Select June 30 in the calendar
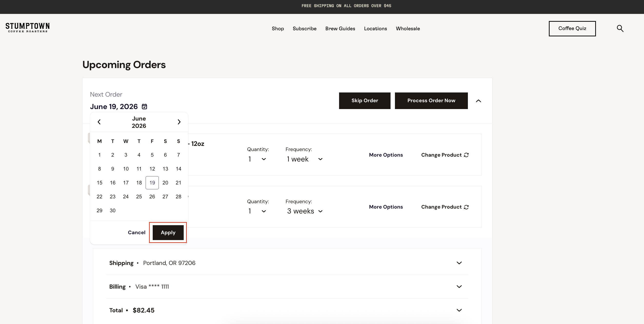 pyautogui.click(x=112, y=211)
